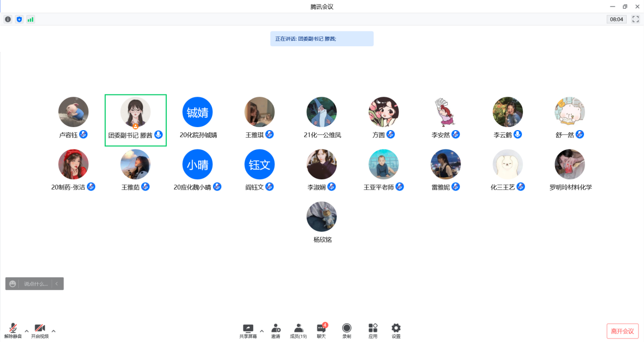The image size is (644, 342).
Task: Expand audio options arrow beside 解除静音
Action: (x=27, y=331)
